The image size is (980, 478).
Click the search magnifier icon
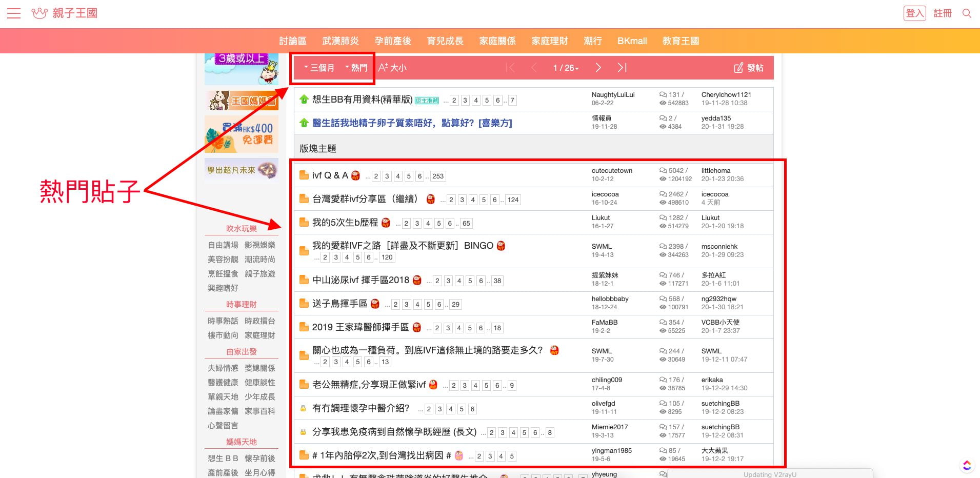967,13
